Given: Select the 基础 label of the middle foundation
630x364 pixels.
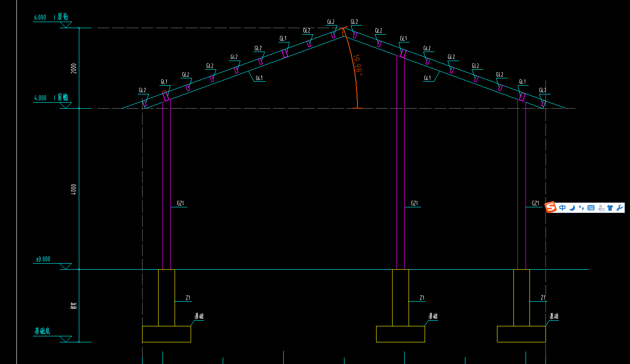Looking at the screenshot, I should click(x=433, y=316).
